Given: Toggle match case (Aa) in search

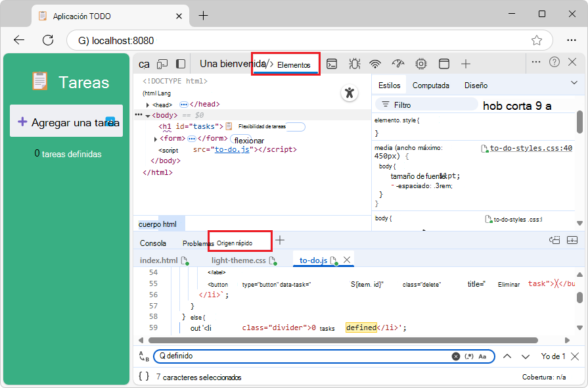Looking at the screenshot, I should (x=482, y=356).
